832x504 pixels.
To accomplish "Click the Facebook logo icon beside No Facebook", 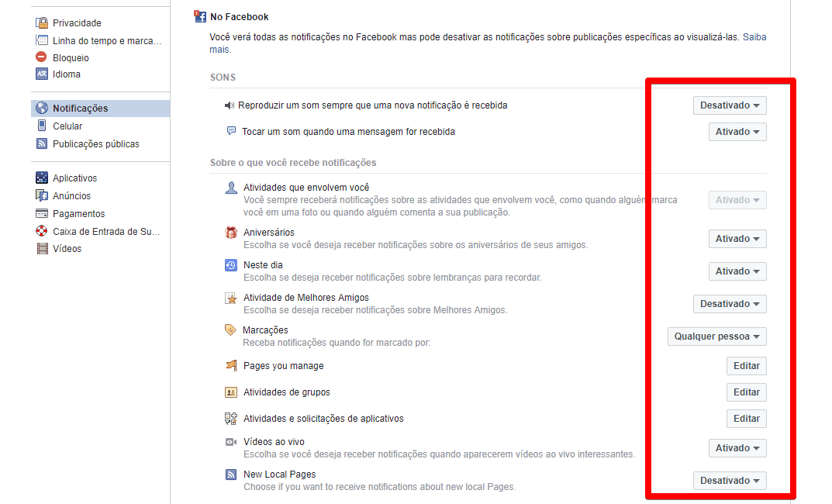I will 200,16.
